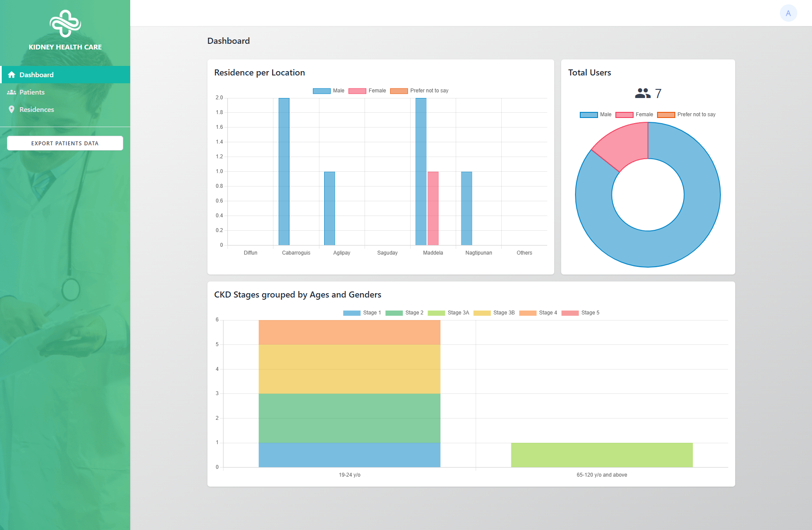Toggle the Stage 3B legend item

click(x=494, y=313)
